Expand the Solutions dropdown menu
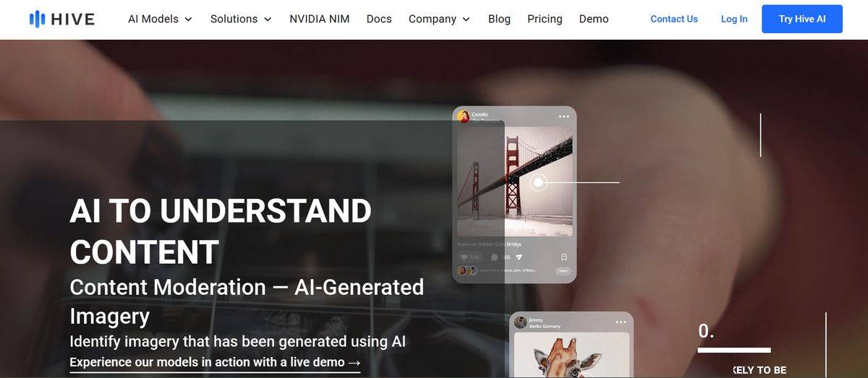Image resolution: width=868 pixels, height=378 pixels. [241, 19]
